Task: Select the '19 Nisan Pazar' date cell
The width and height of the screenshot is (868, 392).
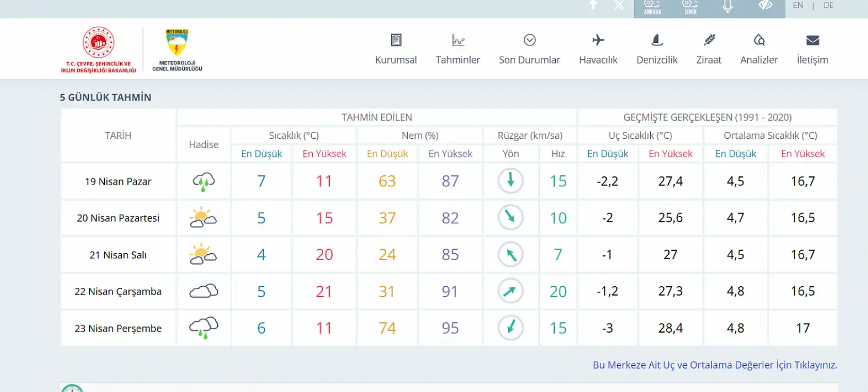Action: coord(118,182)
